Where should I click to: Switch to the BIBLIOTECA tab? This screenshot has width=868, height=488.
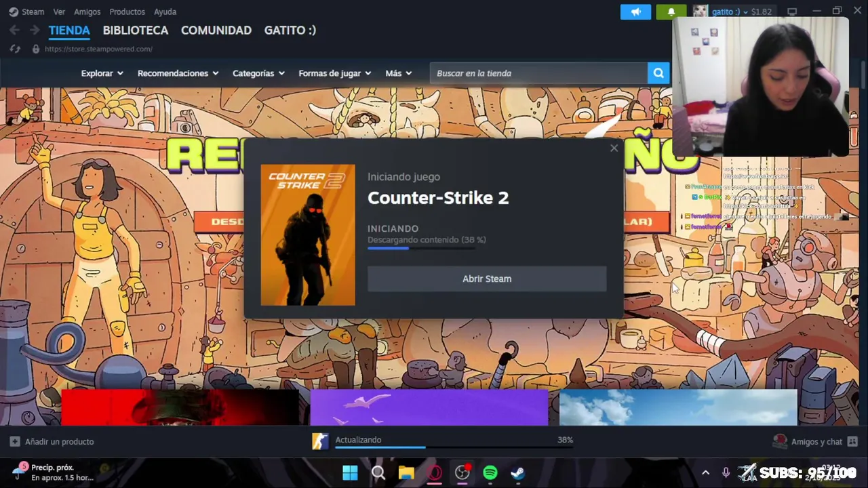click(136, 30)
